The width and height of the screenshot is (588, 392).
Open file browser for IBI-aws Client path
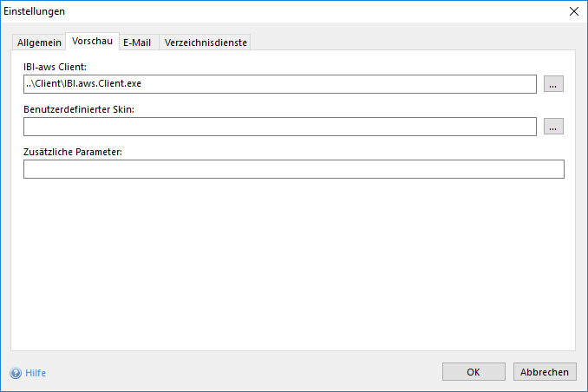(x=554, y=84)
